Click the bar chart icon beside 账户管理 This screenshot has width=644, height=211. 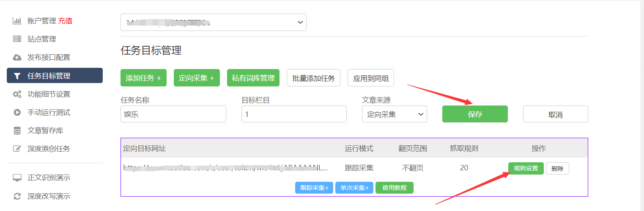[17, 21]
